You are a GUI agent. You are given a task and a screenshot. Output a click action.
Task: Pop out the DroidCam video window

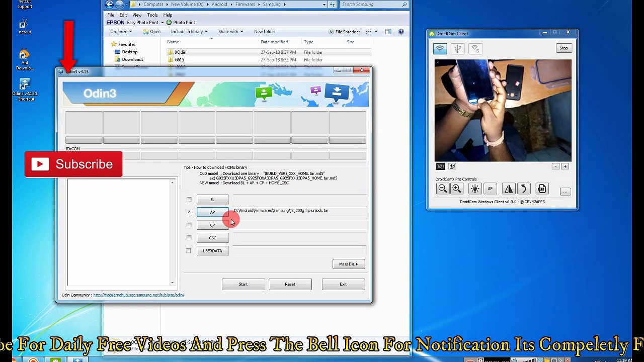452,166
